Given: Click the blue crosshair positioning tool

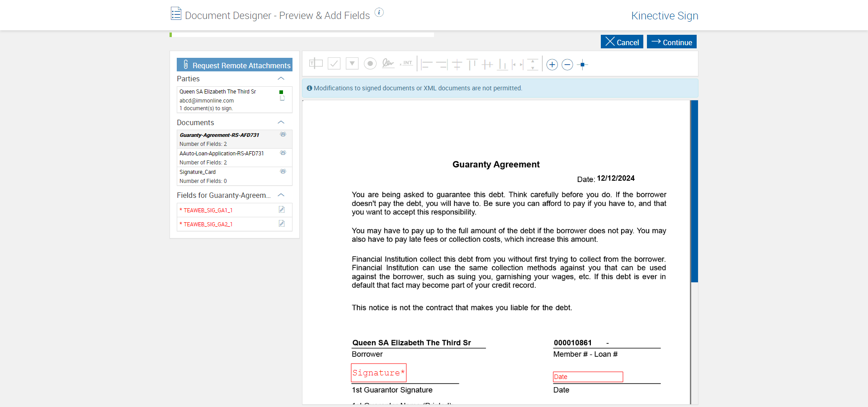Looking at the screenshot, I should click(583, 65).
